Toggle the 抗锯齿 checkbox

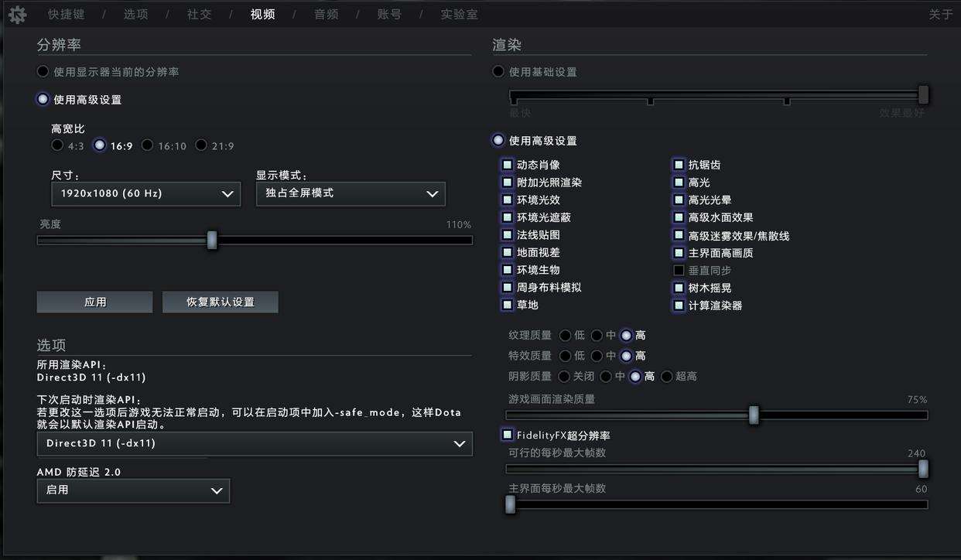pyautogui.click(x=679, y=165)
